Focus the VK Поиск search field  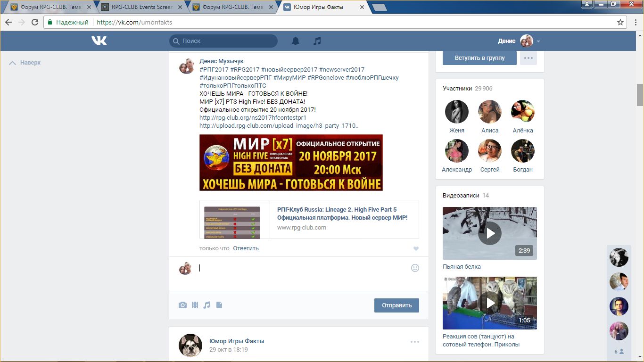223,41
